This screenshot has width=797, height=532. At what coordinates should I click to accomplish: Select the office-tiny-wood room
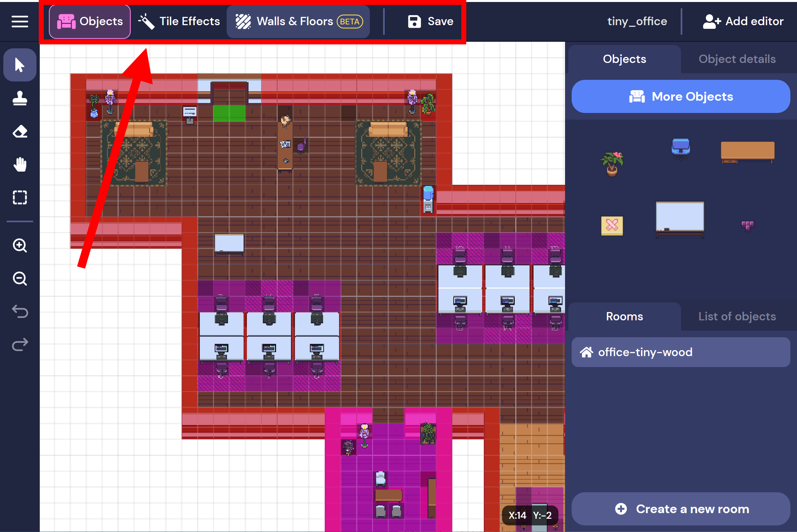coord(681,352)
